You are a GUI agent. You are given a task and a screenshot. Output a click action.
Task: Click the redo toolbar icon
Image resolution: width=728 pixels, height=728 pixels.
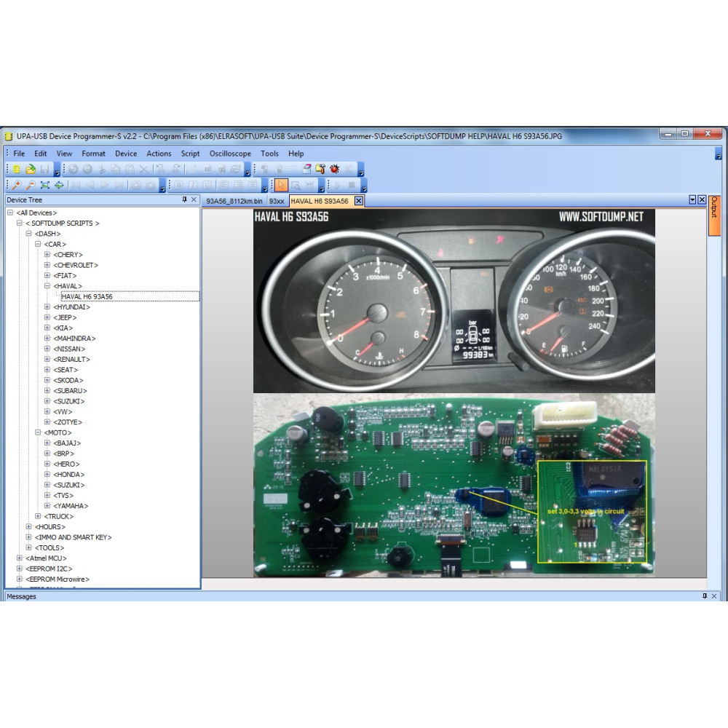click(87, 170)
